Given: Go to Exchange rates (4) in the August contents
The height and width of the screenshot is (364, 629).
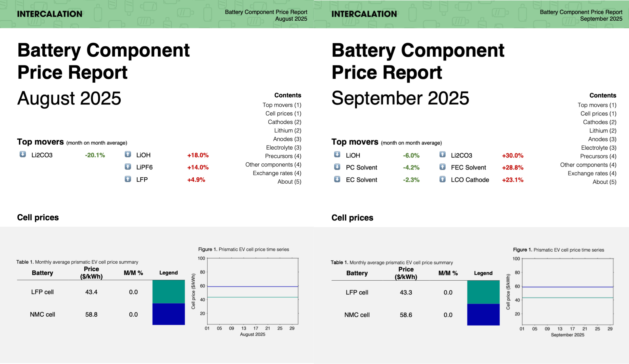Looking at the screenshot, I should coord(277,173).
